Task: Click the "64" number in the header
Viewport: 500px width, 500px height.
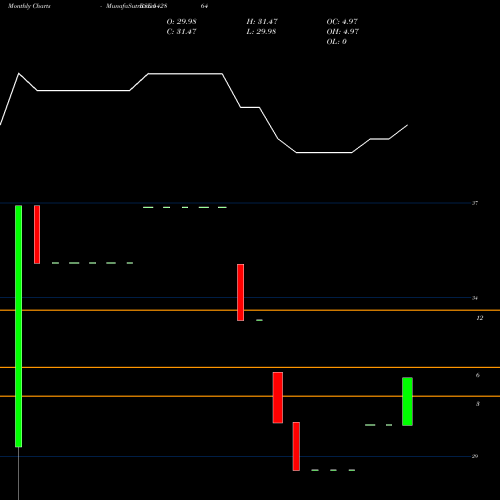Action: 204,6
